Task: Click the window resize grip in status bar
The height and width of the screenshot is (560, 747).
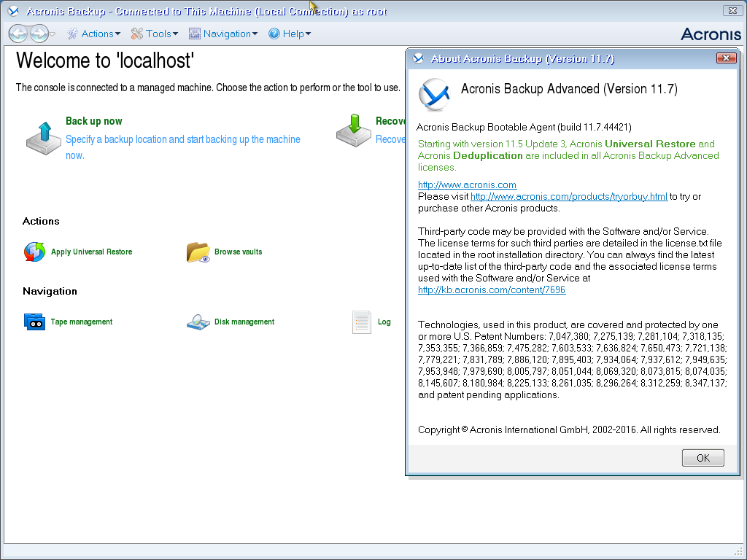Action: 739,551
